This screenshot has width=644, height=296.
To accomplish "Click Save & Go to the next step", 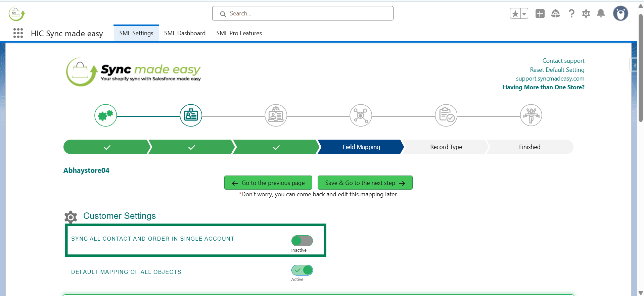I will click(x=365, y=183).
